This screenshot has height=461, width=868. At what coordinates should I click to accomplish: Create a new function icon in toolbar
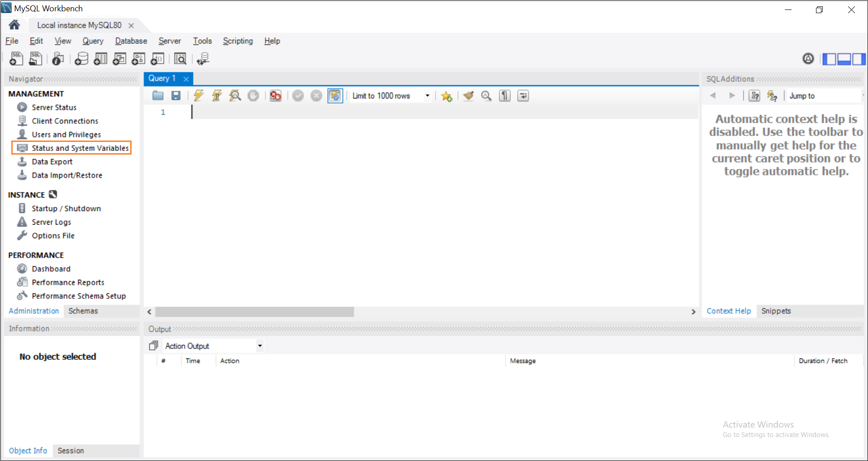pyautogui.click(x=157, y=59)
